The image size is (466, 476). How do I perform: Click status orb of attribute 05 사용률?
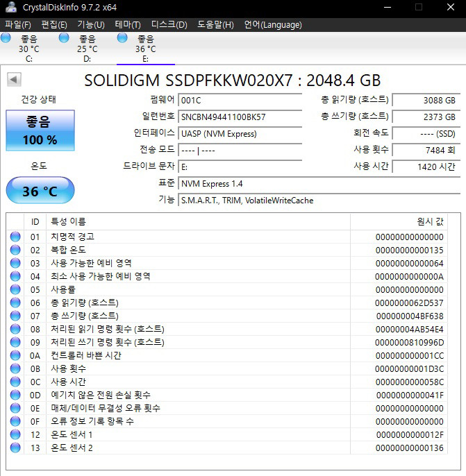click(x=15, y=289)
